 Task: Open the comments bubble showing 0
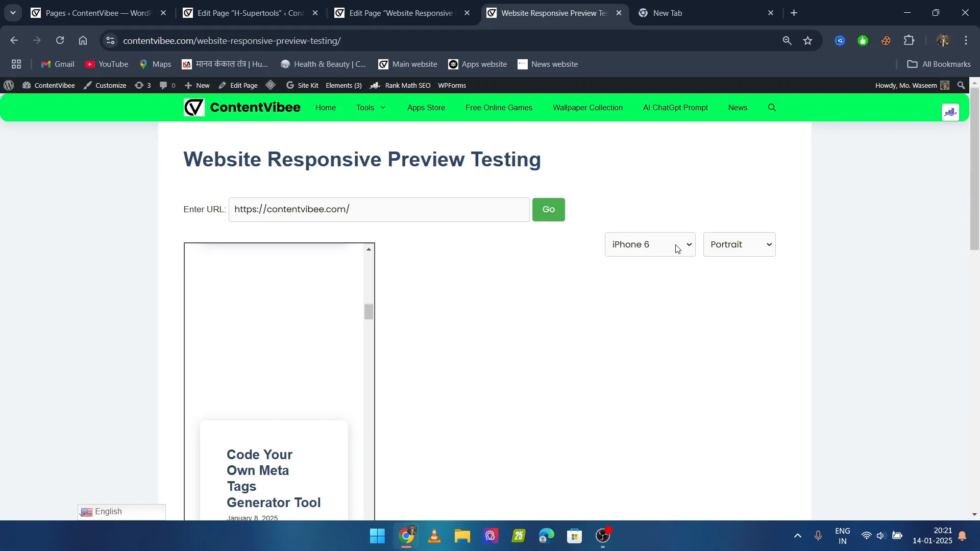tap(167, 85)
